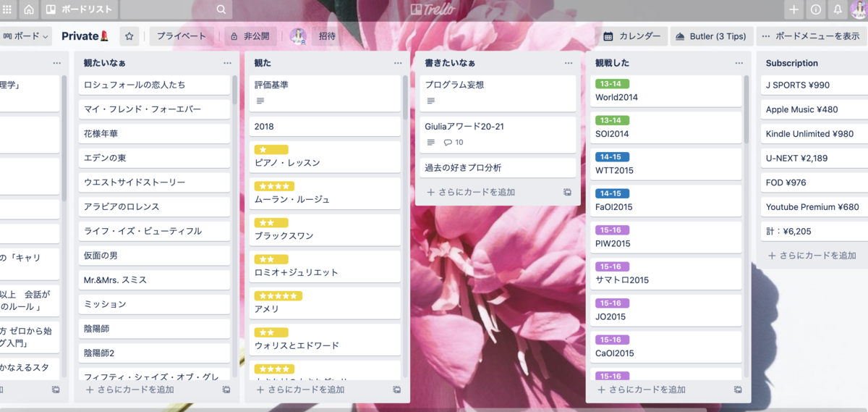Click template icon in 観た list footer

click(397, 390)
